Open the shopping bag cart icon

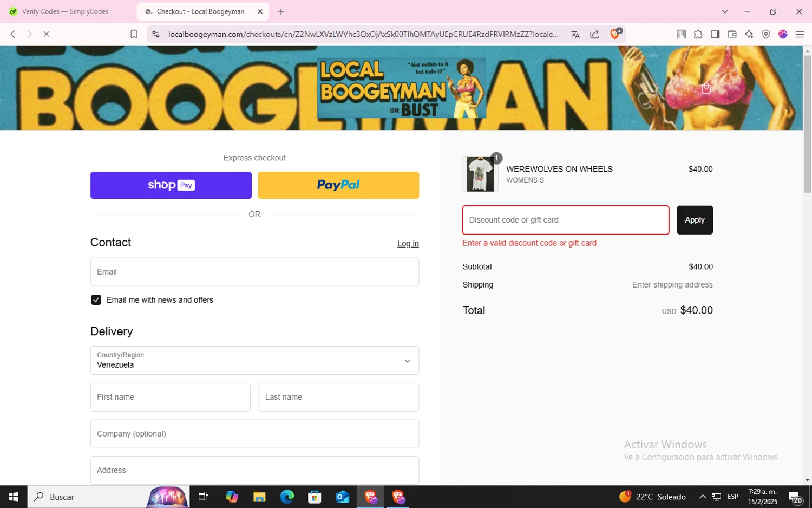(706, 88)
